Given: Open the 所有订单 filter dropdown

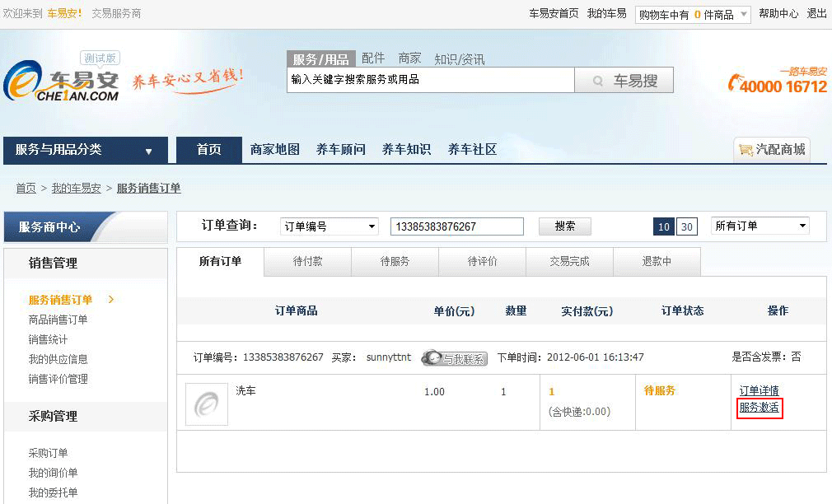Looking at the screenshot, I should (760, 226).
